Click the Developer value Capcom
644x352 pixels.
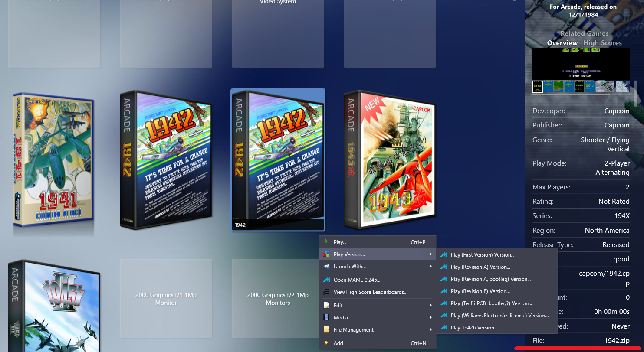pos(617,111)
